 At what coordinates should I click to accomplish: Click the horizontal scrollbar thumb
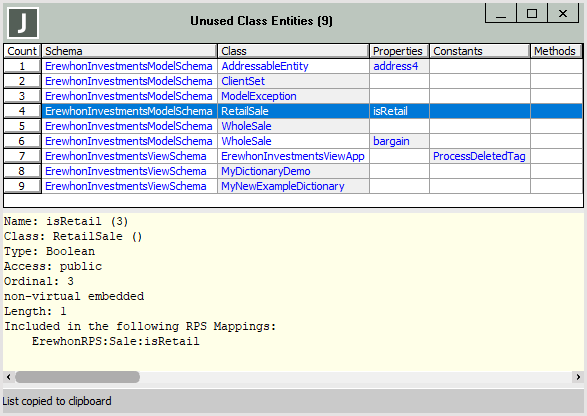click(x=77, y=377)
